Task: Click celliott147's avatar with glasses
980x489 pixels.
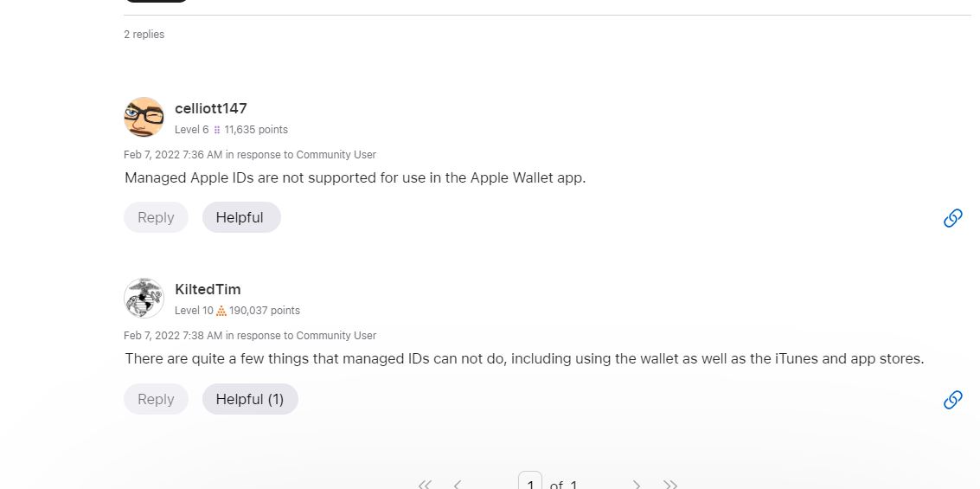Action: point(144,117)
